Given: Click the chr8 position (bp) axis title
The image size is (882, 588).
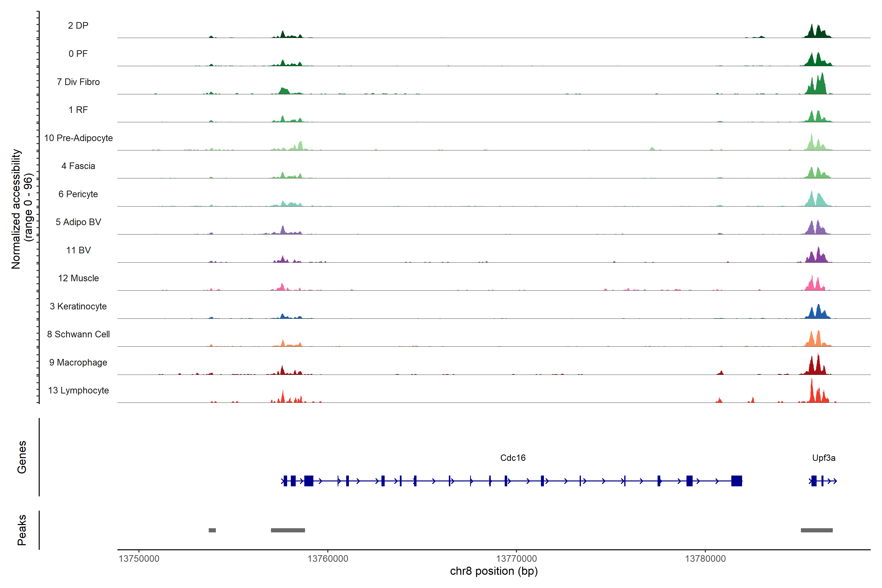Looking at the screenshot, I should (493, 571).
